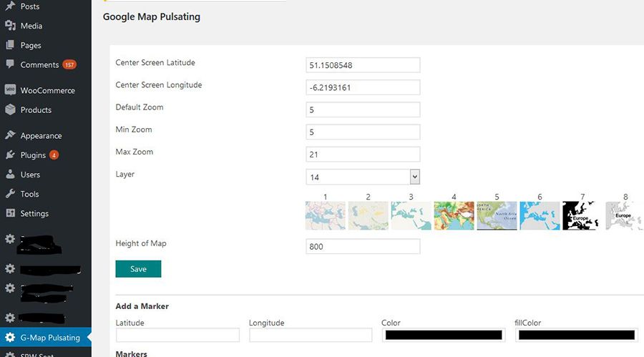Image resolution: width=644 pixels, height=357 pixels.
Task: Open the Layer dropdown
Action: 362,177
